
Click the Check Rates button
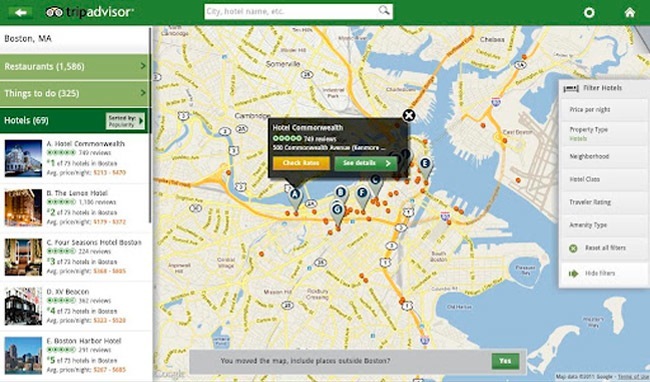(301, 163)
